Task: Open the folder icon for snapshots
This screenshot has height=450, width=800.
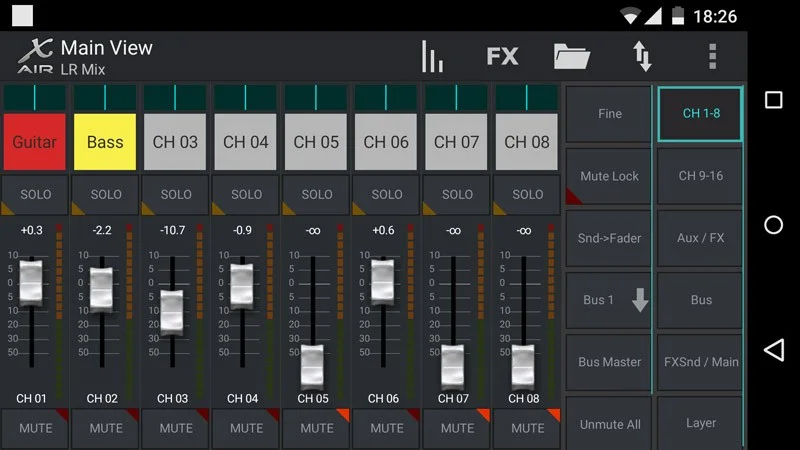Action: pos(572,56)
